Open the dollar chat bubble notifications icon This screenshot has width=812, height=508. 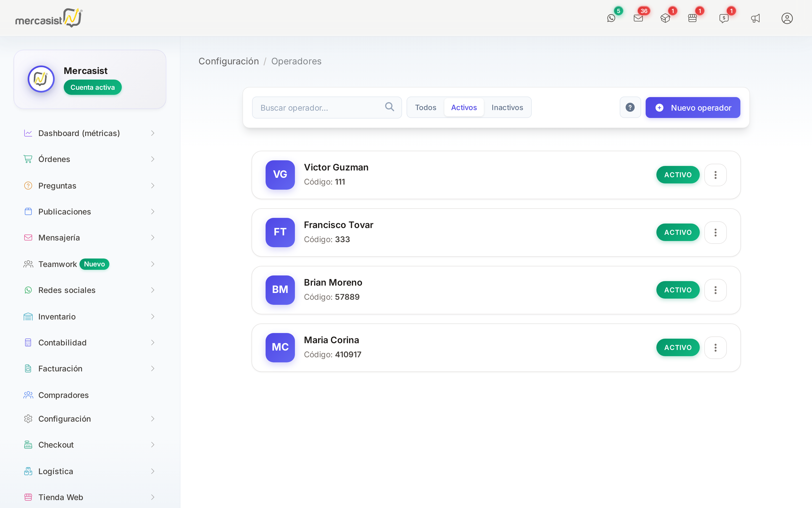click(724, 18)
